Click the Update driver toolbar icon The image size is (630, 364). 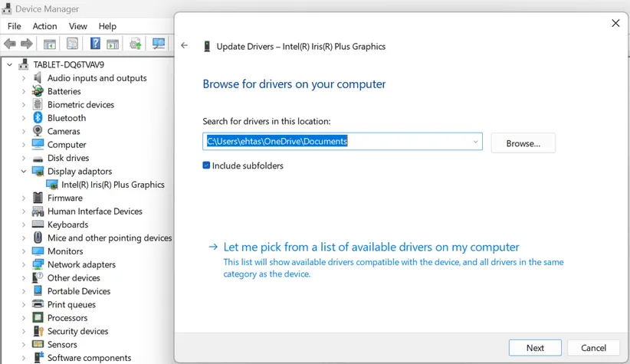[x=136, y=44]
